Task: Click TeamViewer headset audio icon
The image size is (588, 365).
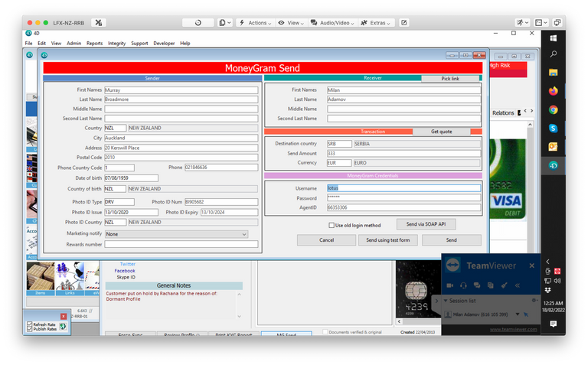Action: [463, 285]
